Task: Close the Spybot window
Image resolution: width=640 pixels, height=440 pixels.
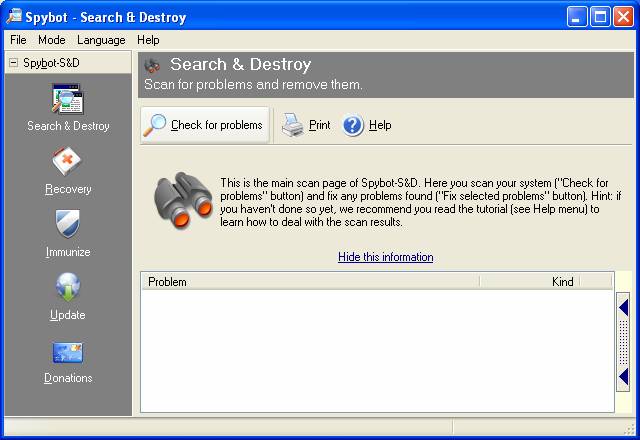Action: click(623, 17)
